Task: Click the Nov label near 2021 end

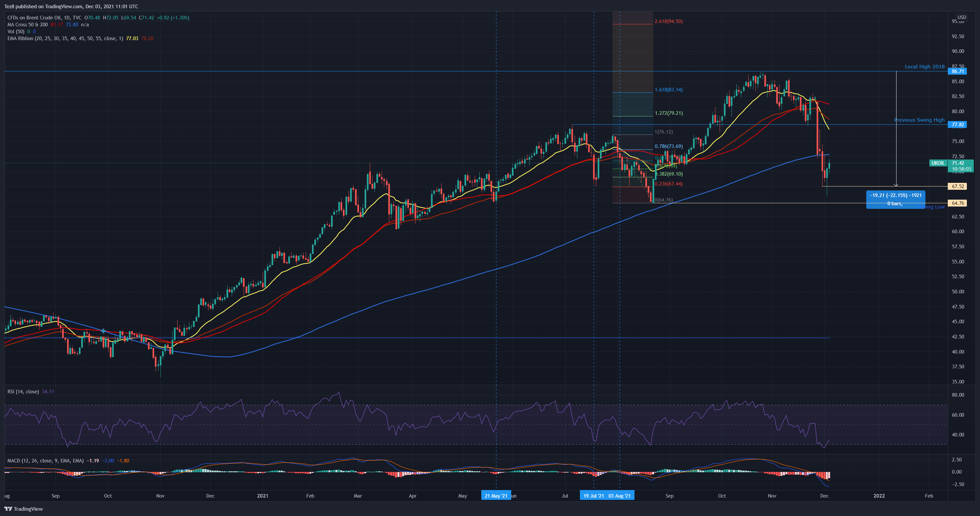Action: [x=772, y=496]
